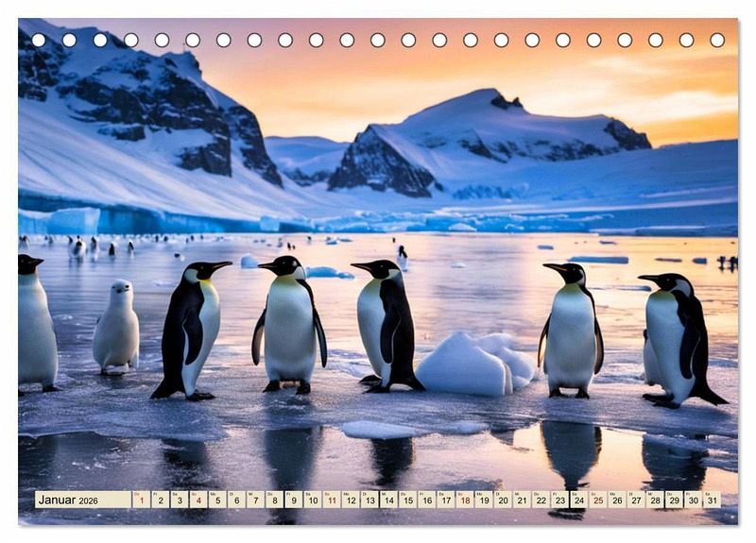Select day 6 in the calendar strip
This screenshot has height=543, width=756.
(x=237, y=500)
